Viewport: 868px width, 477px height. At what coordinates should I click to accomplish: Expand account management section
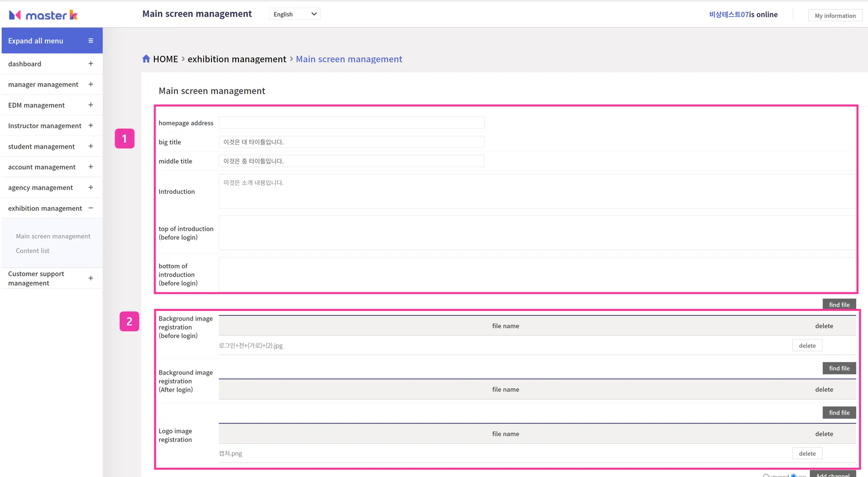click(x=90, y=167)
